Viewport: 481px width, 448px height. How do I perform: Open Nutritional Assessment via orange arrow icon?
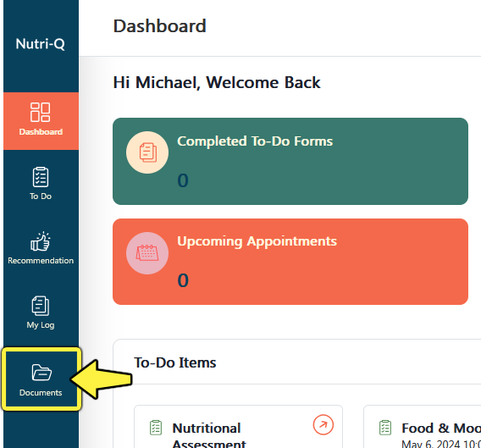[x=323, y=424]
